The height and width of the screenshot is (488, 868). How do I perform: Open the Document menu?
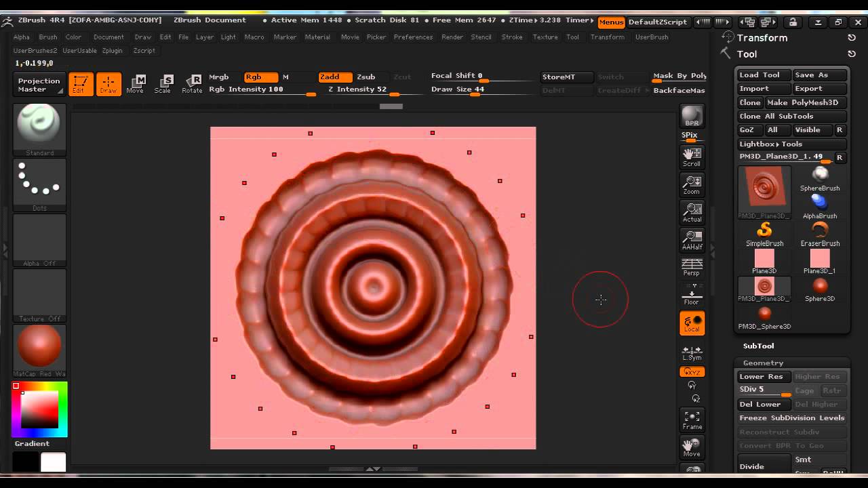pyautogui.click(x=108, y=37)
